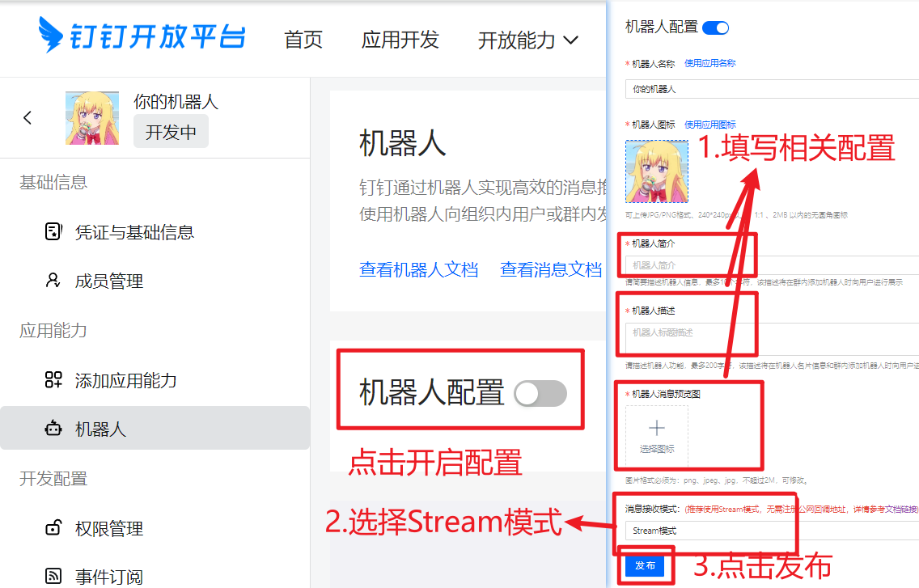Click the 使用应用名称 link

pos(709,63)
